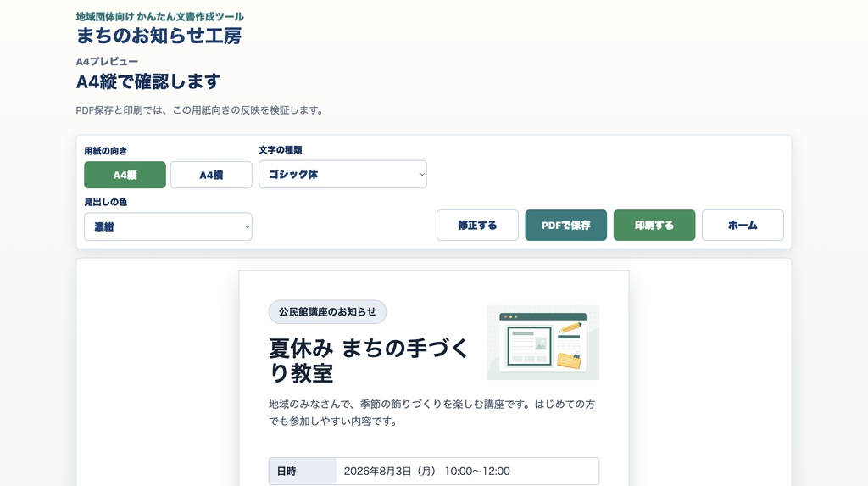868x486 pixels.
Task: Click the 印刷する button
Action: (654, 225)
